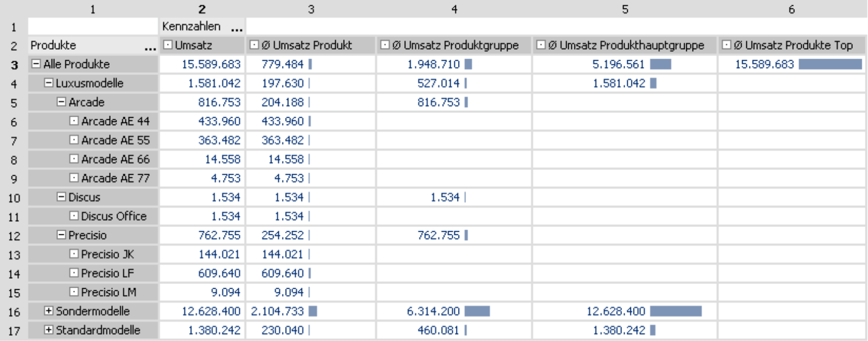
Task: Click Umsatz value 14.558 for Arcade AE 66
Action: 223,158
